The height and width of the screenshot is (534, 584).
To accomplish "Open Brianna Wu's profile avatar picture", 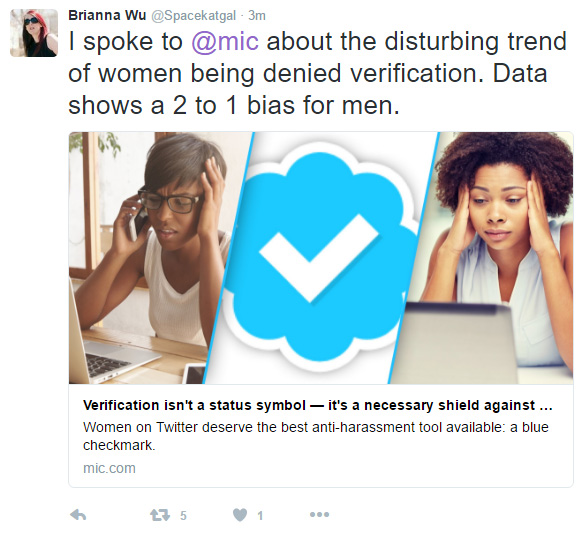I will click(34, 33).
